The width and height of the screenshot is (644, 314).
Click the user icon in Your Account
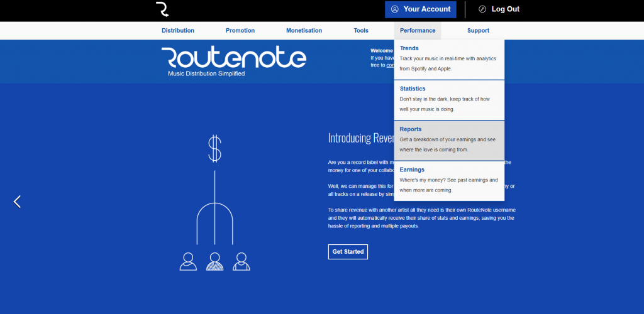(395, 9)
